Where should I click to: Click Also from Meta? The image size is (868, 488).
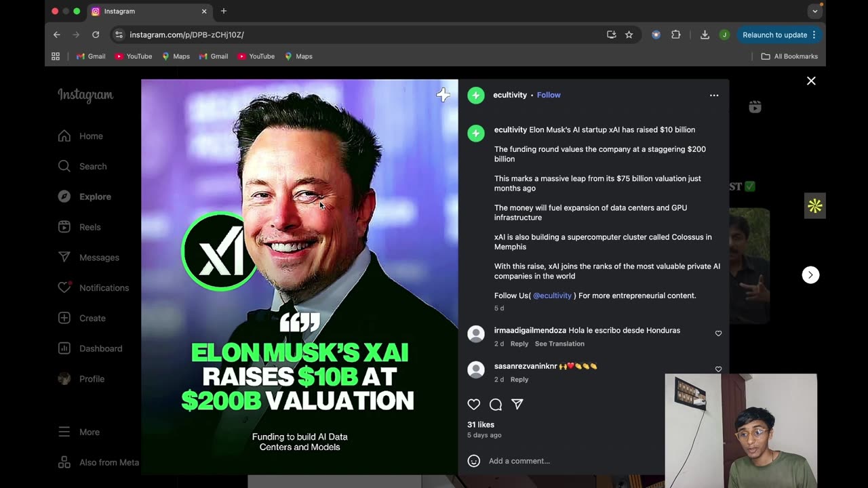pyautogui.click(x=98, y=462)
